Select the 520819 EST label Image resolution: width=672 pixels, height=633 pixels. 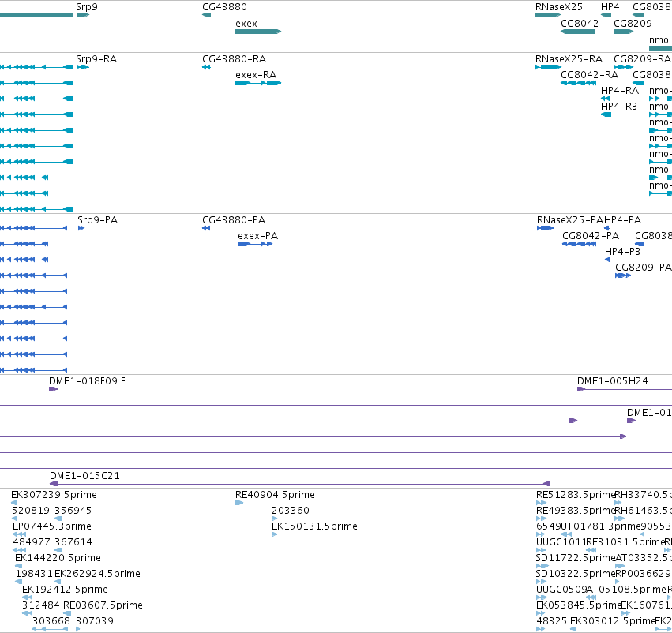[31, 510]
